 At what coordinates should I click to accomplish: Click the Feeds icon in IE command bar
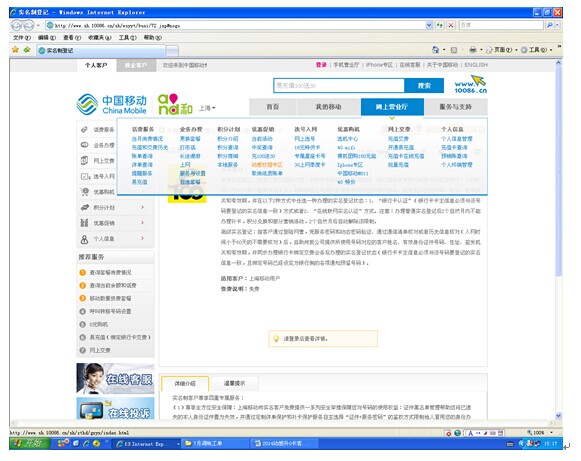point(454,50)
